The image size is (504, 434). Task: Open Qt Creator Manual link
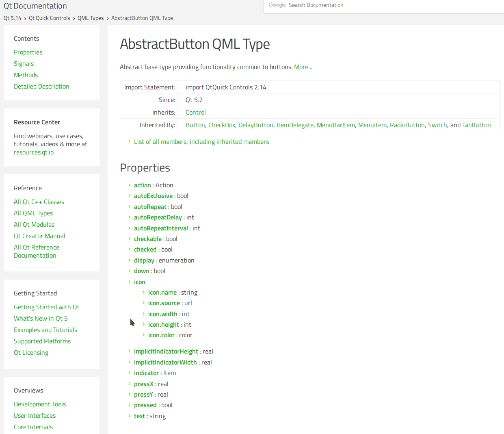pyautogui.click(x=39, y=236)
